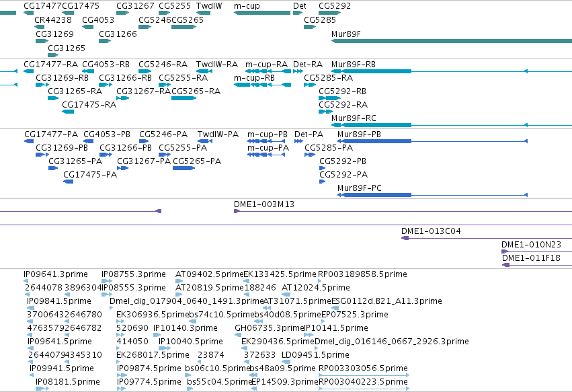The height and width of the screenshot is (392, 572).
Task: Click the IP09641.3prime EST label
Action: tap(56, 274)
